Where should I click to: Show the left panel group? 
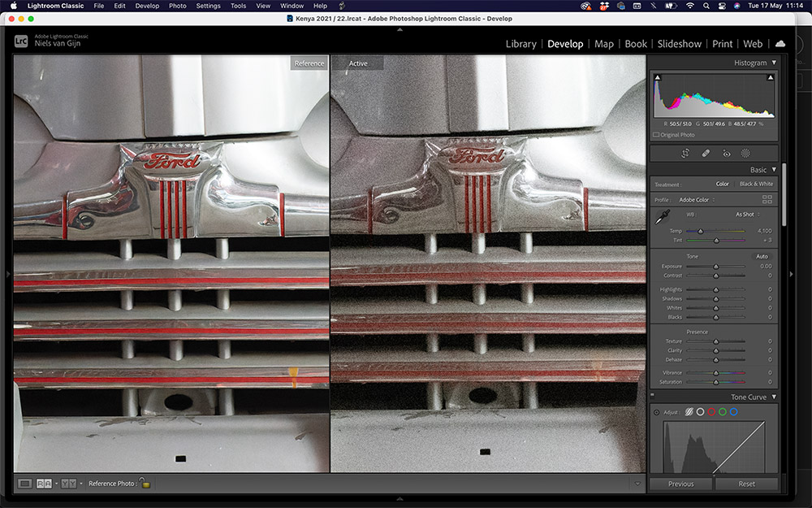pos(7,274)
